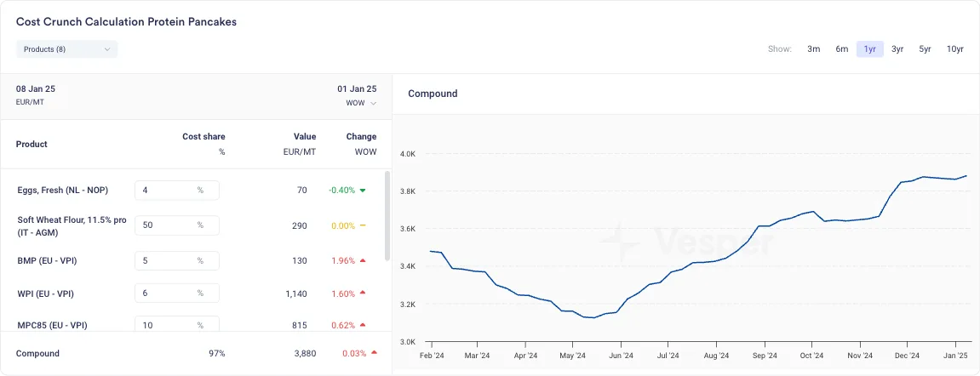Viewport: 980px width, 376px height.
Task: Click the Compound row red up arrow
Action: [374, 353]
